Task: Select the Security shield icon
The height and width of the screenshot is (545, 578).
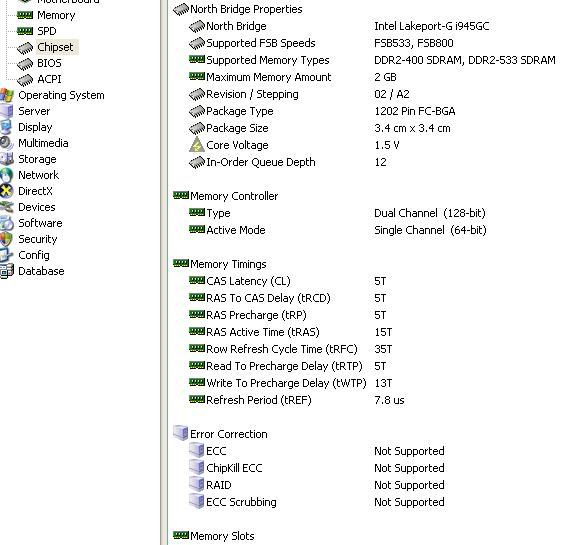Action: click(x=6, y=239)
